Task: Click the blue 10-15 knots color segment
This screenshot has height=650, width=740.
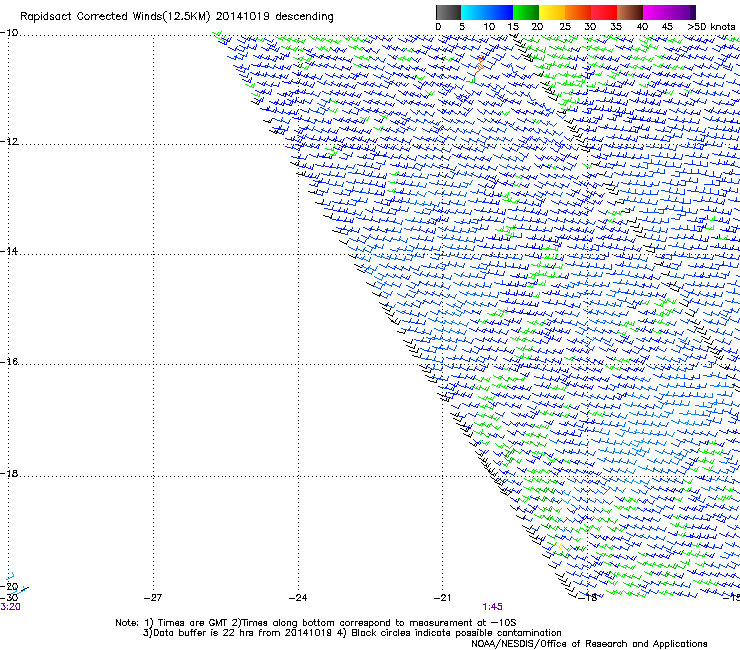Action: click(500, 12)
